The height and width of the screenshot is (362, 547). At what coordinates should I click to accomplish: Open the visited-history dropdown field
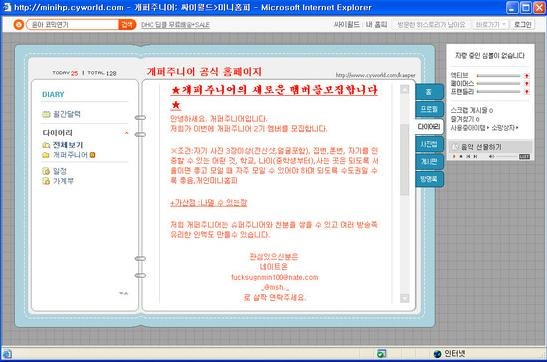coord(431,25)
